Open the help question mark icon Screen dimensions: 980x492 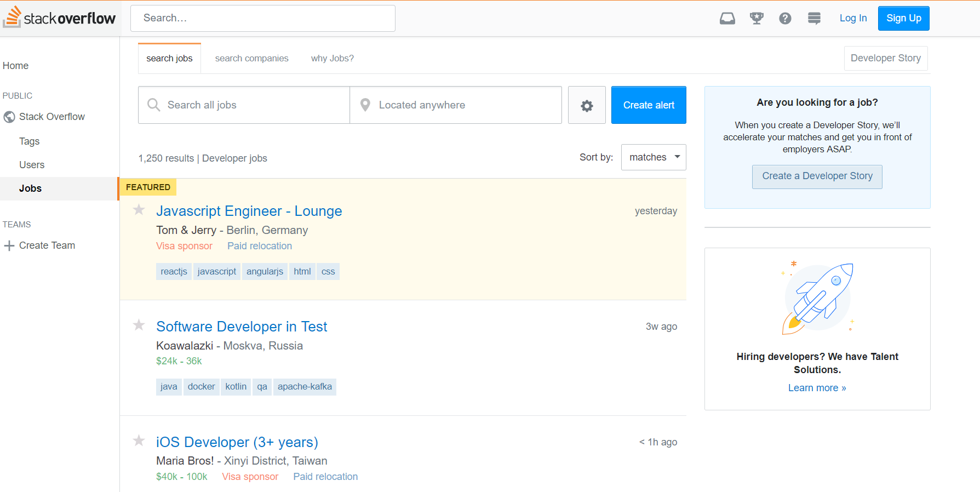785,19
